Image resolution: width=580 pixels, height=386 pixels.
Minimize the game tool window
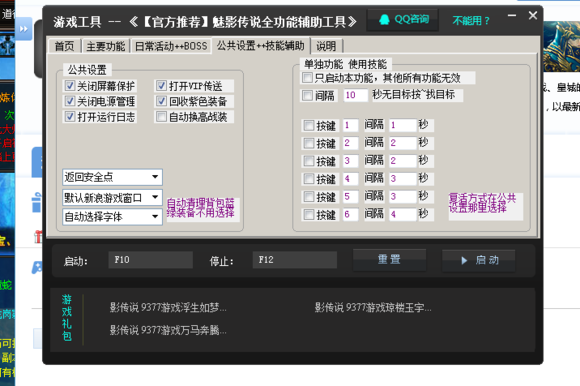[x=512, y=16]
